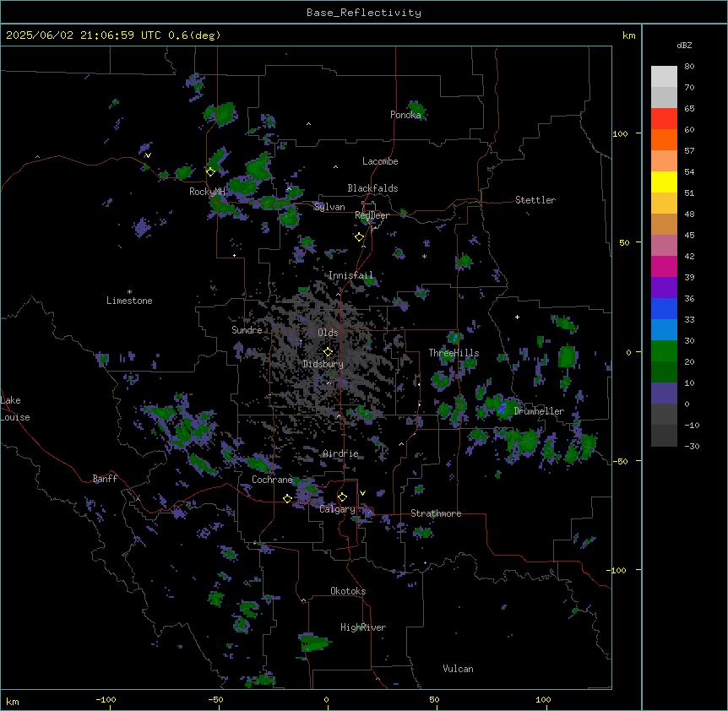The width and height of the screenshot is (728, 711).
Task: Click the yellow 54 dBZ legend swatch
Action: pos(664,182)
